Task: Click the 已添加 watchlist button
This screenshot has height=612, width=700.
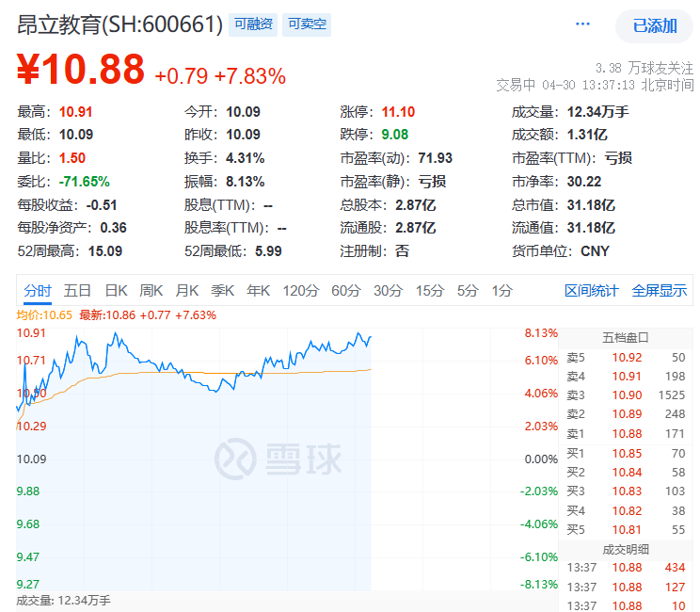Action: (655, 26)
